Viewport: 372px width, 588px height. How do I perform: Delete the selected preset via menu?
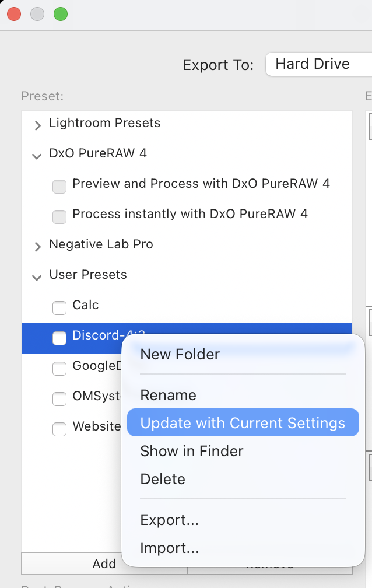click(163, 479)
